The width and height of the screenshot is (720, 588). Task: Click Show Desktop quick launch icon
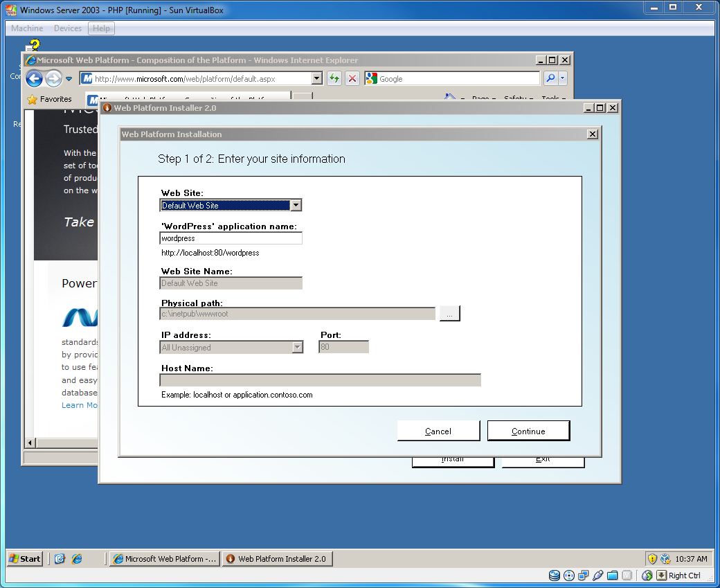pyautogui.click(x=60, y=559)
